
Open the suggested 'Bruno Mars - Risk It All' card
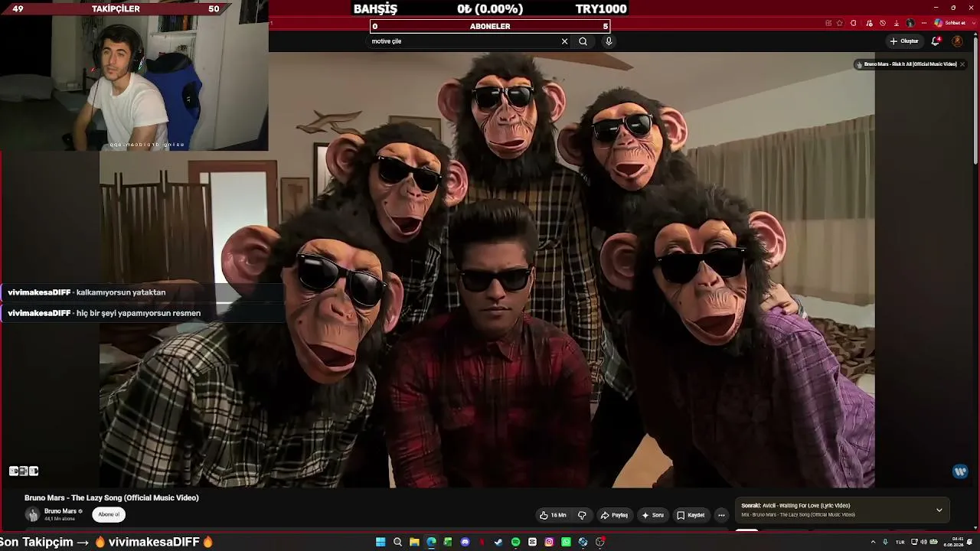[906, 64]
